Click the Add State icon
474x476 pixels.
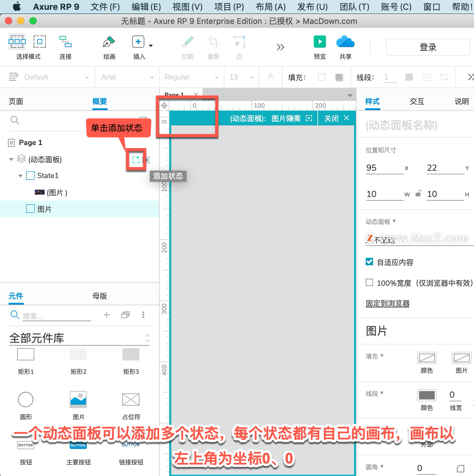[x=136, y=159]
